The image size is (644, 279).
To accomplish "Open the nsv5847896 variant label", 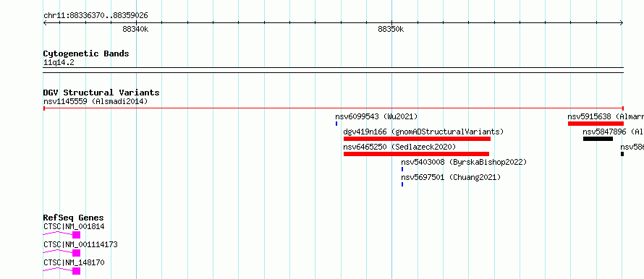I will click(613, 132).
